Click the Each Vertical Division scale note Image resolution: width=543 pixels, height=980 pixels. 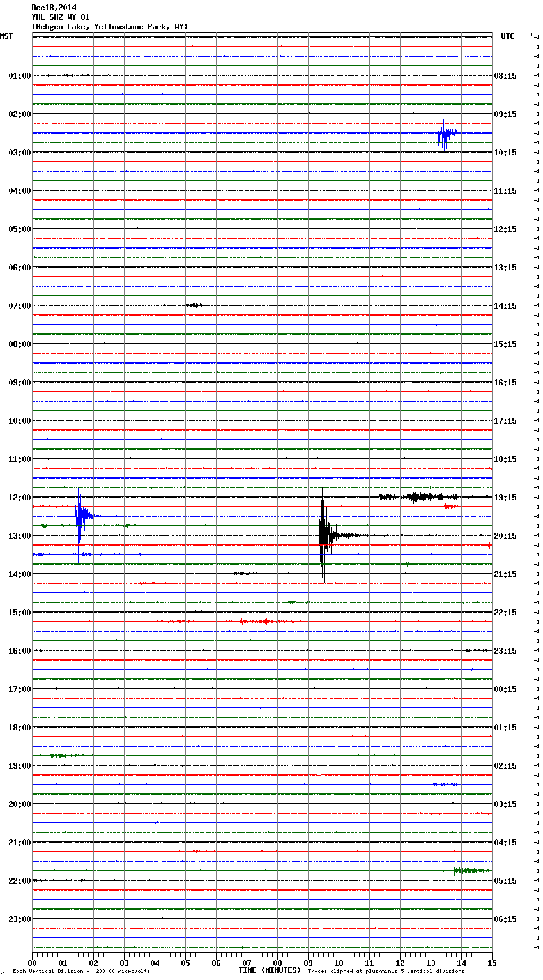click(x=81, y=972)
